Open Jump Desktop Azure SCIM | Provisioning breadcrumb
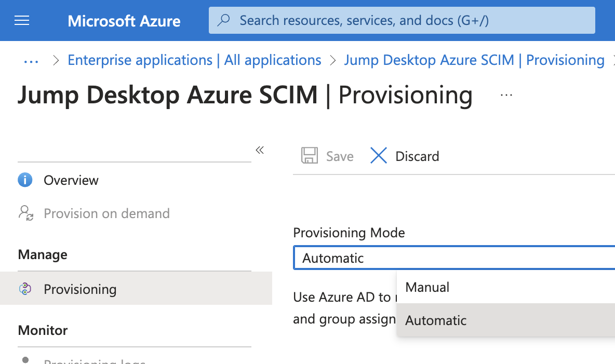 pyautogui.click(x=474, y=60)
